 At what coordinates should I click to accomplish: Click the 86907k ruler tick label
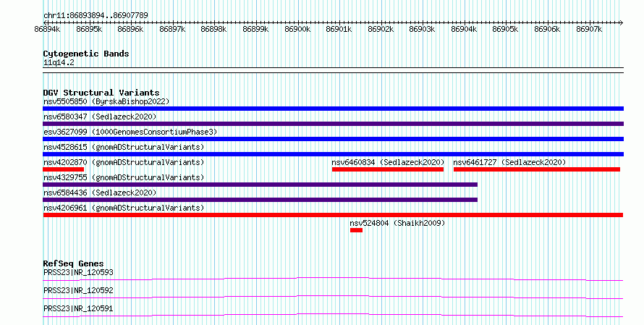click(x=589, y=29)
